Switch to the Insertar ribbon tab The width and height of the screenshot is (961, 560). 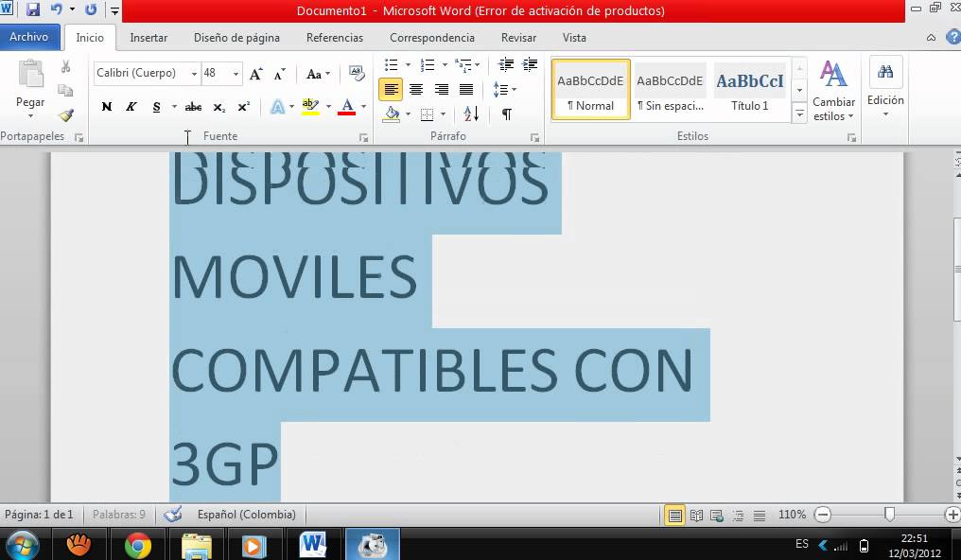[x=149, y=38]
